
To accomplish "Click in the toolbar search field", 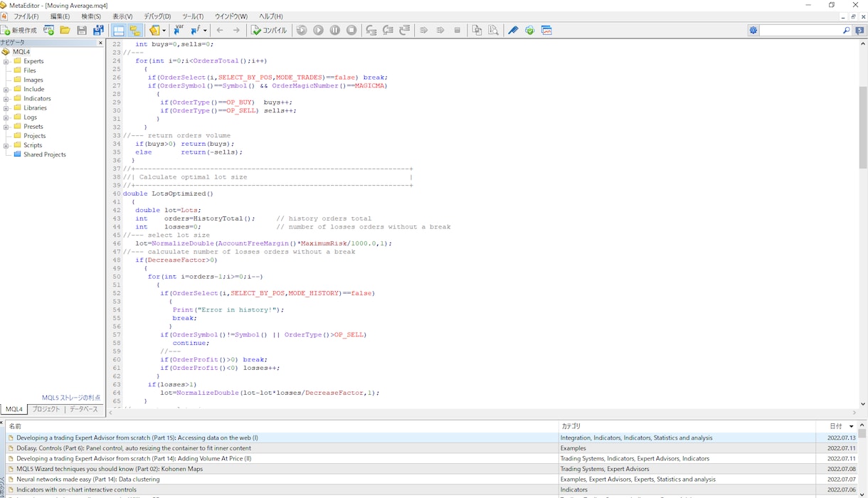I will tap(800, 31).
